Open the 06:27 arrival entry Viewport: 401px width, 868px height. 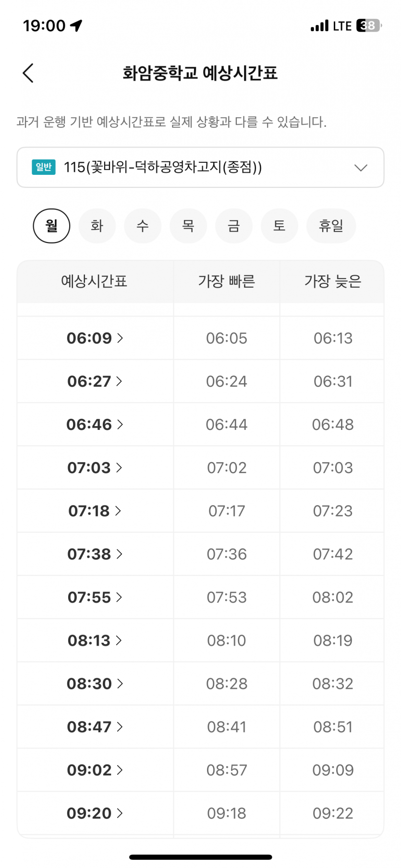pyautogui.click(x=95, y=381)
